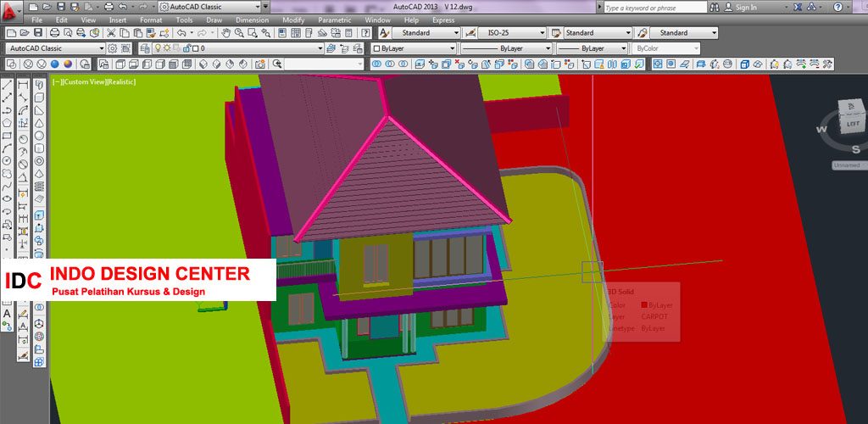Screen dimensions: 868x424
Task: Open the ByLayer linetype dropdown
Action: (507, 48)
